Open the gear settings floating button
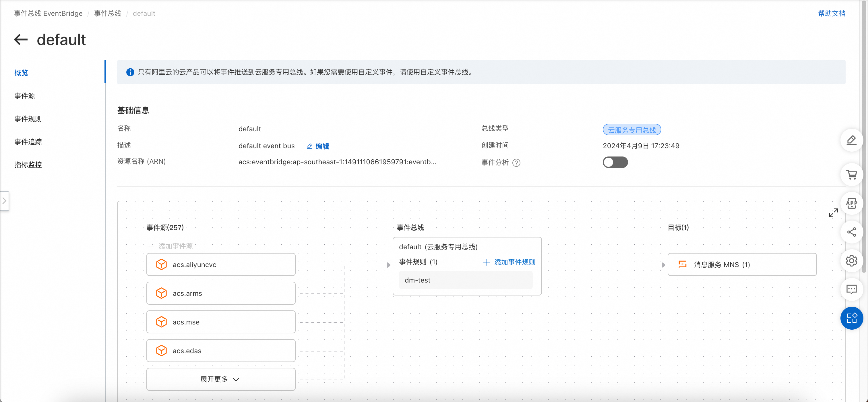This screenshot has width=868, height=402. [x=851, y=260]
